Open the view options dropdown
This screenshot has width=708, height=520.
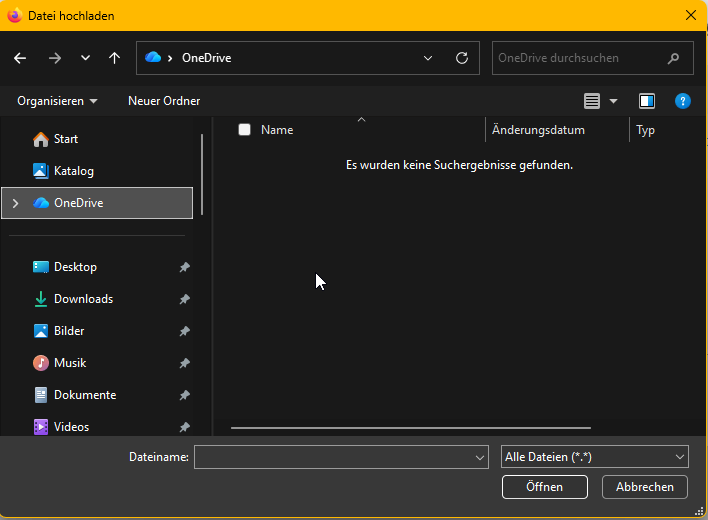pos(613,101)
